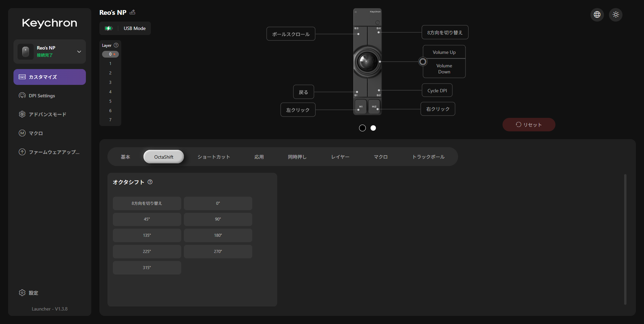Select layer 6
The width and height of the screenshot is (644, 324).
click(x=110, y=111)
